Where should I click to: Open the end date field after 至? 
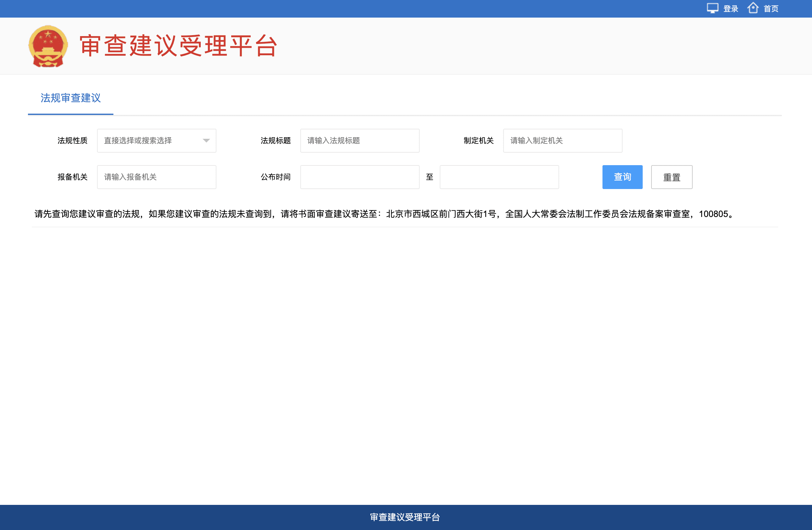pyautogui.click(x=499, y=177)
